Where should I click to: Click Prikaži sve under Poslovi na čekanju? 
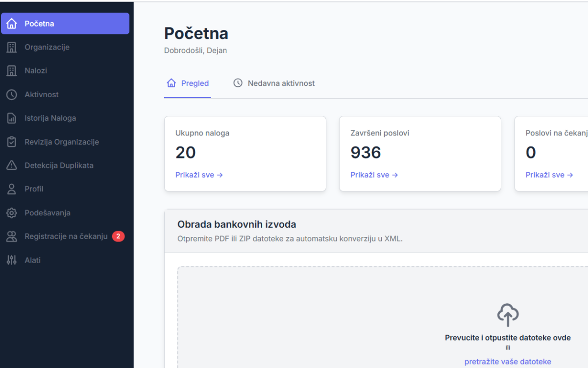coord(549,175)
